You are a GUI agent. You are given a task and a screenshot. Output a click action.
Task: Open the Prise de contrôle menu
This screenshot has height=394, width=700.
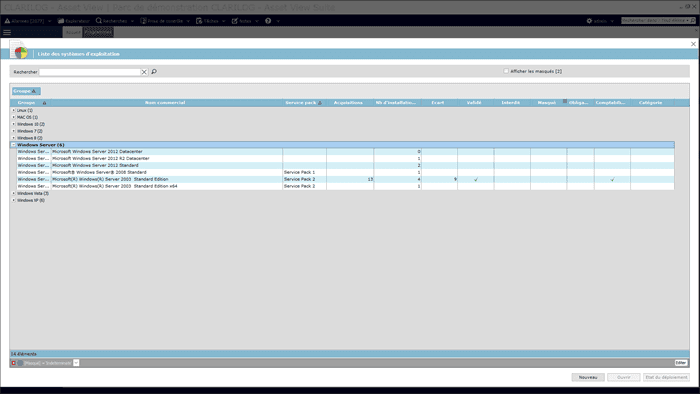[165, 21]
